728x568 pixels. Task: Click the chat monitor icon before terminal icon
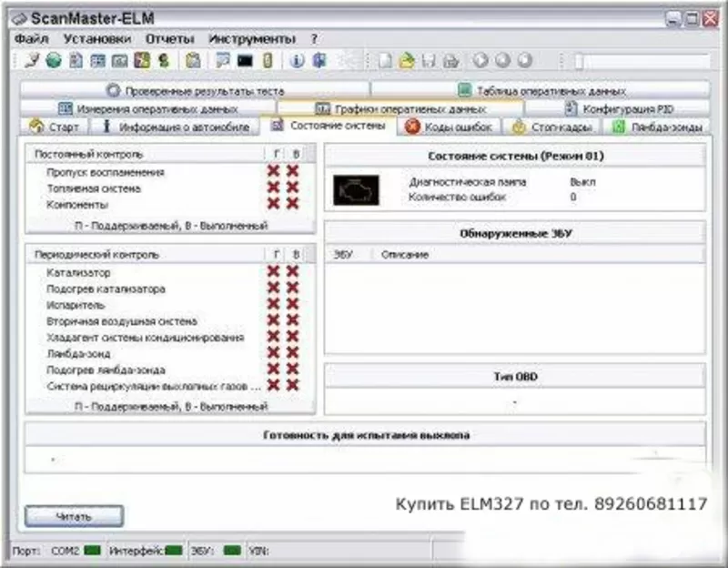point(223,60)
